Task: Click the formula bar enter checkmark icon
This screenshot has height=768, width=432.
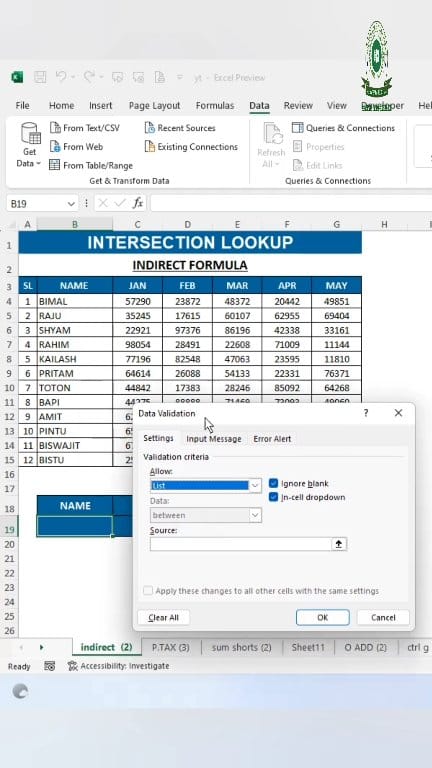Action: 120,203
